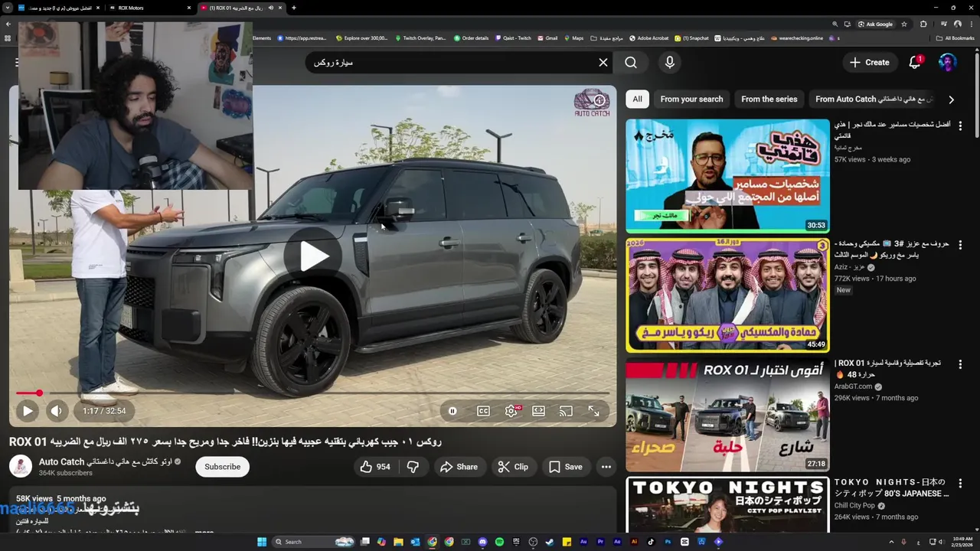
Task: Click the Ask Google button
Action: point(875,24)
